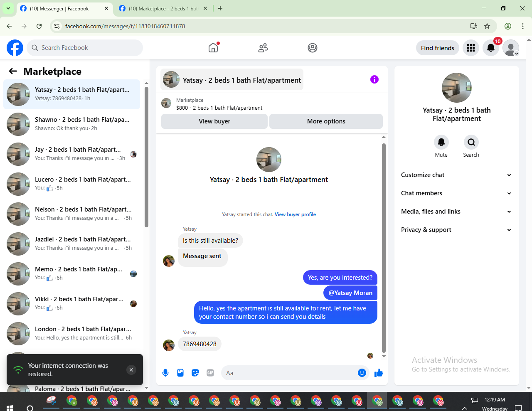Click the $800 Marketplace listing title

(x=219, y=108)
